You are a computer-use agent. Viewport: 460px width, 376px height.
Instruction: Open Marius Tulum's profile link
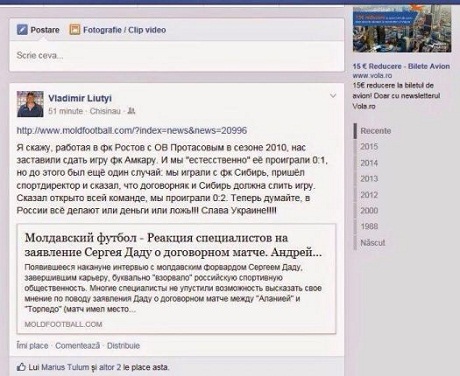[65, 367]
